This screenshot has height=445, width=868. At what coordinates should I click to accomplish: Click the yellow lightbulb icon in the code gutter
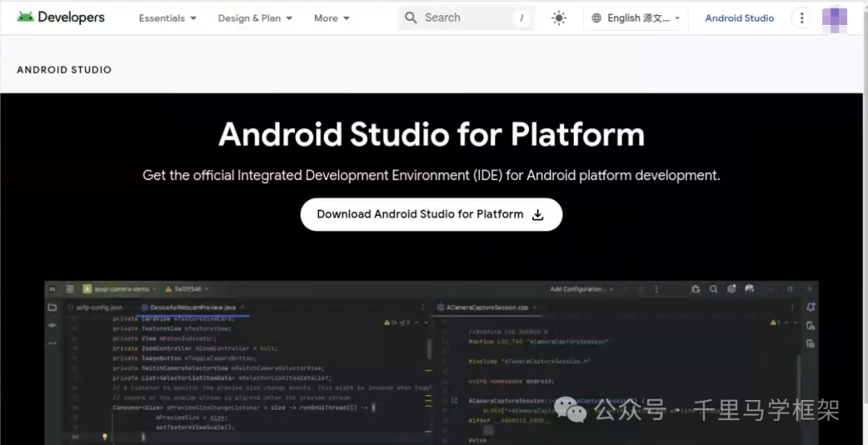(x=104, y=437)
